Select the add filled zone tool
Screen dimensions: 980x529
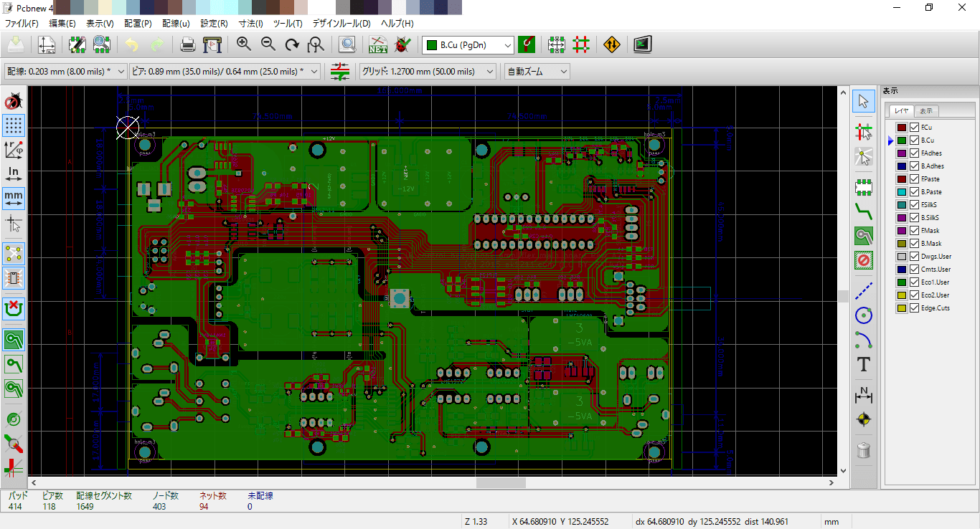tap(864, 235)
